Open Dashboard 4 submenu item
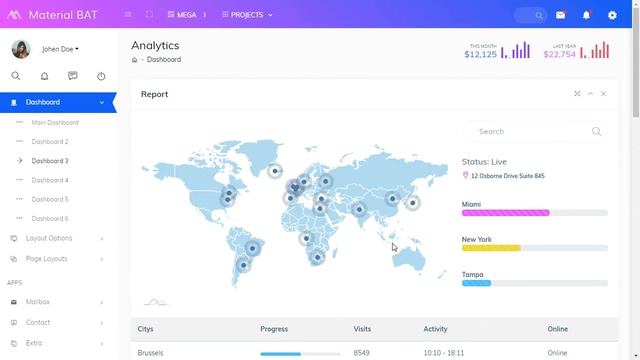 pyautogui.click(x=50, y=180)
